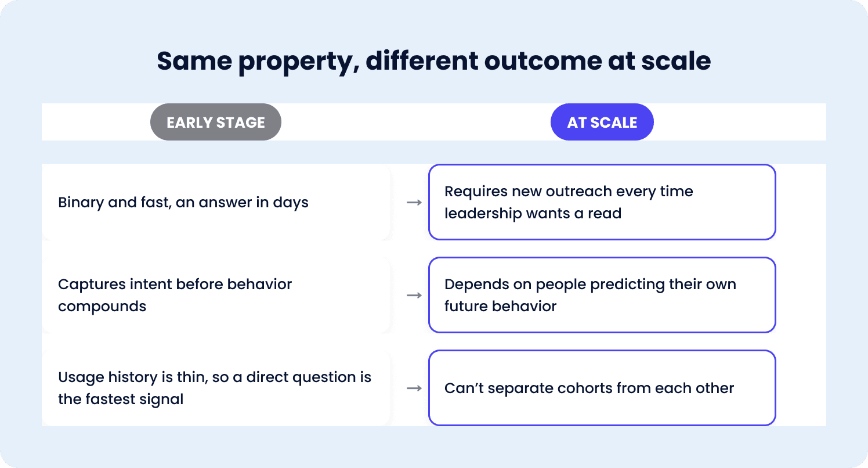Viewport: 868px width, 468px height.
Task: Click the words 'the fastest signal'
Action: 121,399
